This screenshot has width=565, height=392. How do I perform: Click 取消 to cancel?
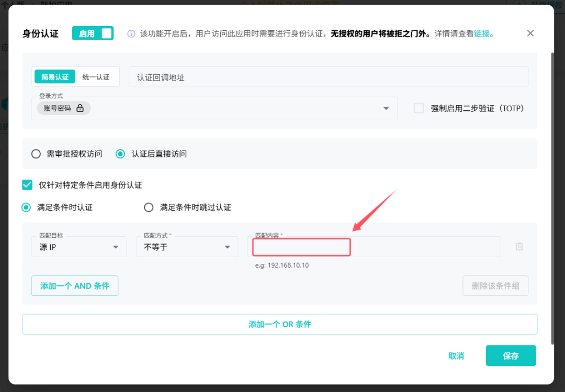coord(456,356)
